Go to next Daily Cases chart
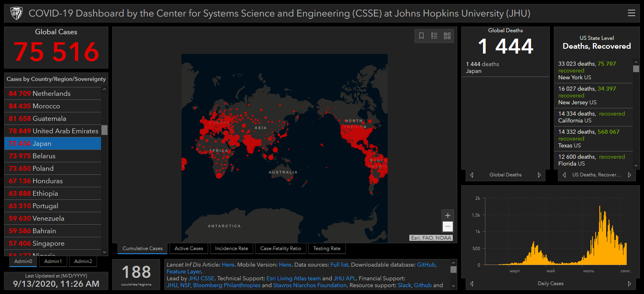This screenshot has width=644, height=294. click(x=630, y=284)
